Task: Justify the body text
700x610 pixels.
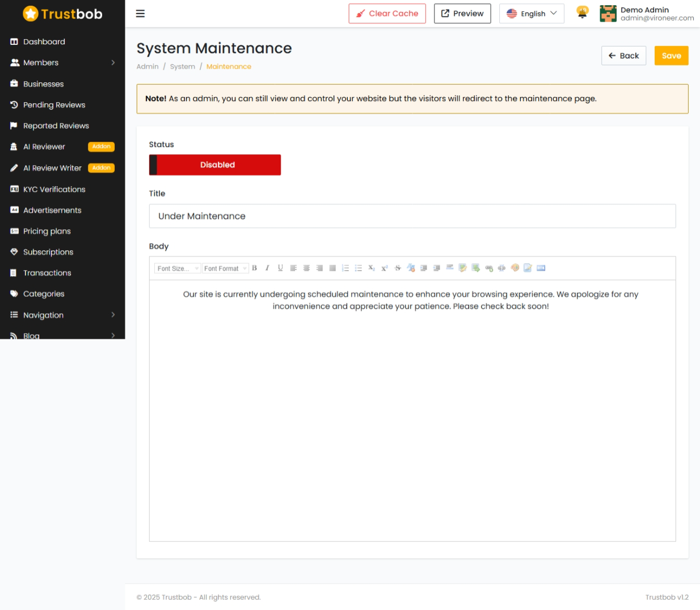Action: [x=332, y=268]
